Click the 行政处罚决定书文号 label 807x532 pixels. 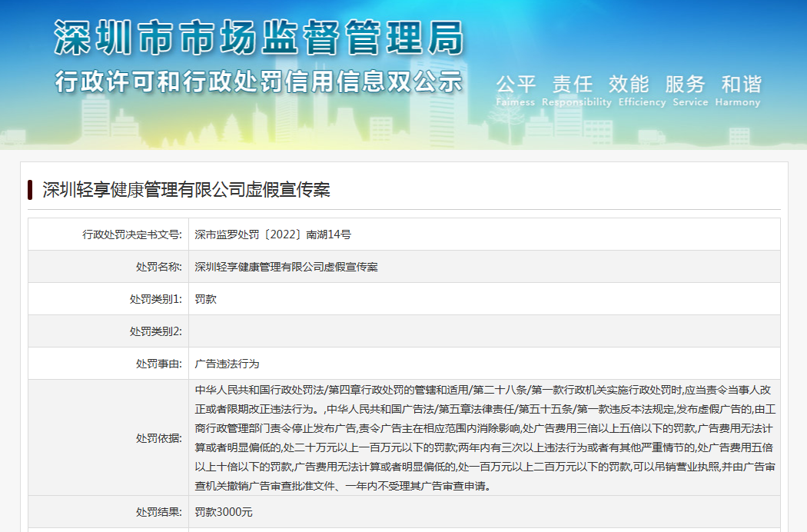(x=132, y=234)
